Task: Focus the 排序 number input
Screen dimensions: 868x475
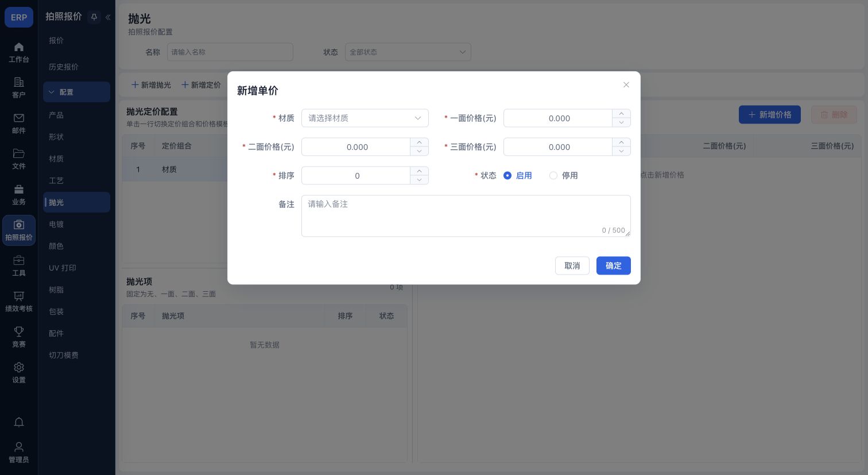Action: 356,176
